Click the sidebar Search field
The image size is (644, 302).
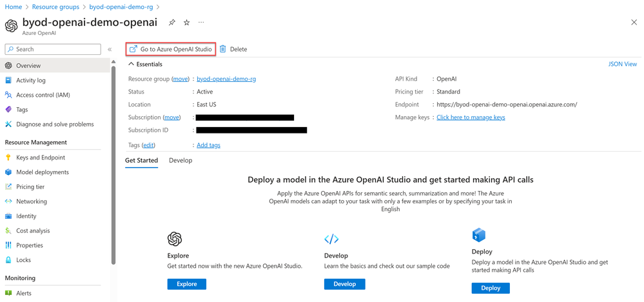53,49
